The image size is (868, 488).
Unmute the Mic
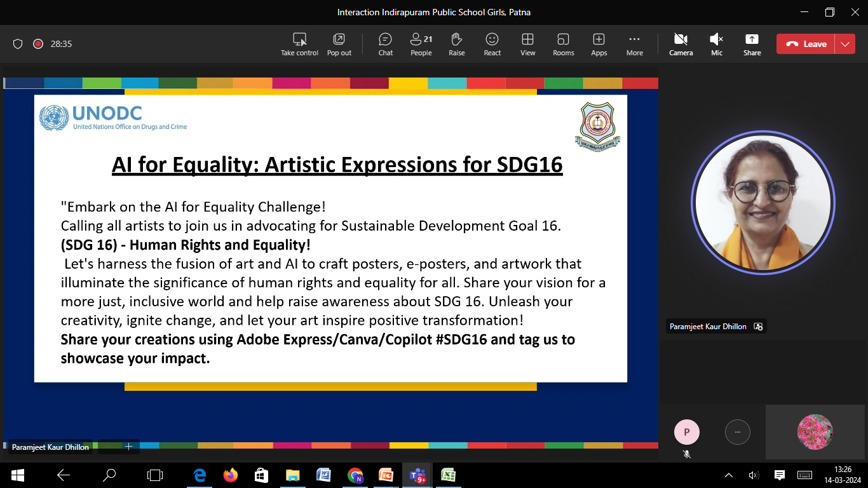click(717, 44)
